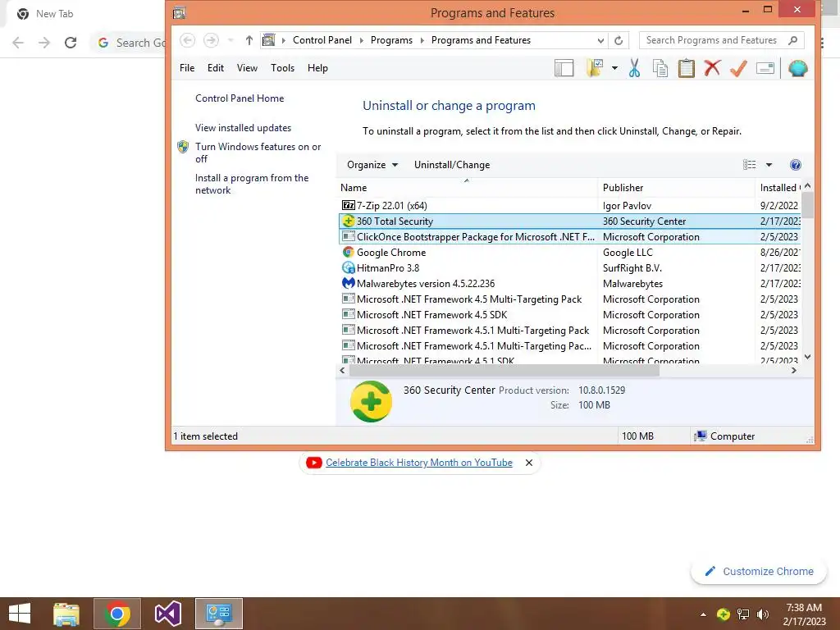Click the large 360 Security icon in details pane

pos(371,401)
